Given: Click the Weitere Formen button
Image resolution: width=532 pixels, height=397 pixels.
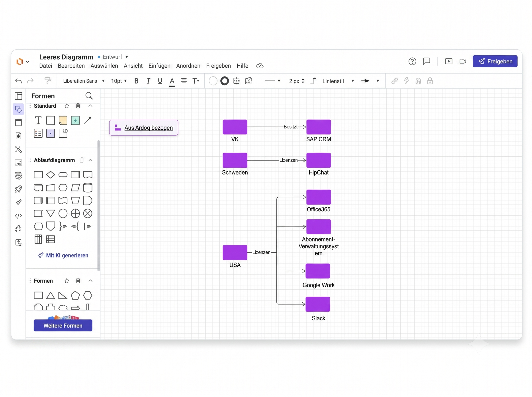Looking at the screenshot, I should point(63,325).
